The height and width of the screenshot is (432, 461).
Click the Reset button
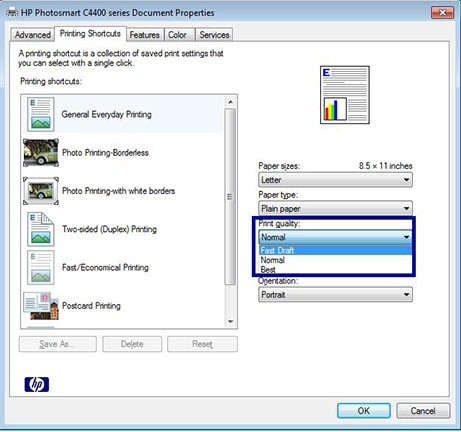[202, 344]
